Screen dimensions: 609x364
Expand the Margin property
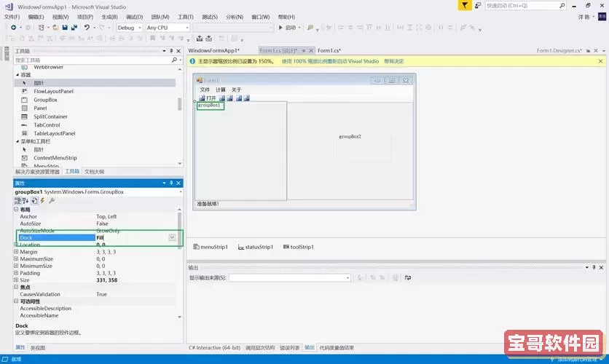(x=16, y=251)
